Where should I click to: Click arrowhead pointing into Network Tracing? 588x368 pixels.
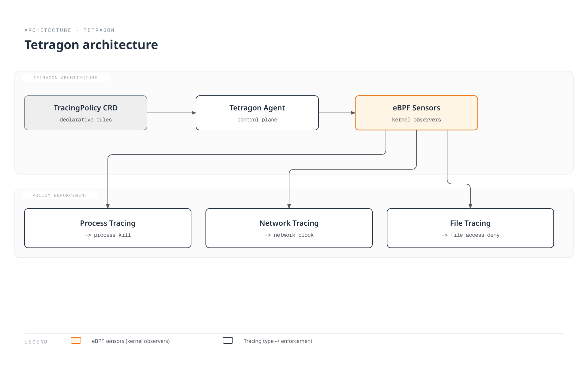(x=289, y=206)
